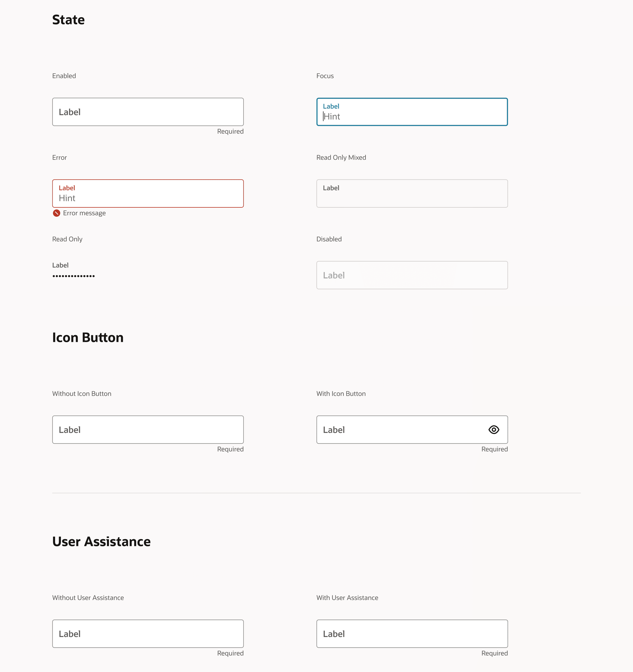Click the Read Only Mixed Label field
Viewport: 633px width, 672px height.
(x=412, y=193)
